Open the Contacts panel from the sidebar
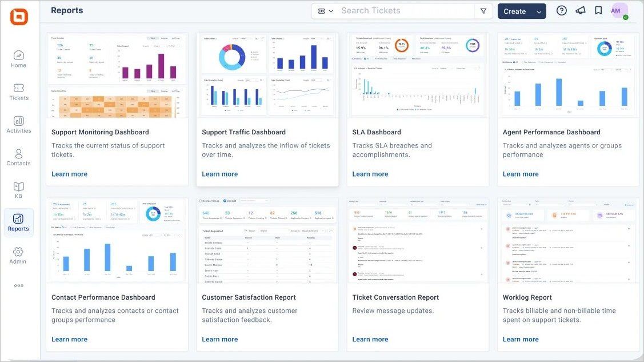Image resolution: width=644 pixels, height=362 pixels. pyautogui.click(x=18, y=157)
